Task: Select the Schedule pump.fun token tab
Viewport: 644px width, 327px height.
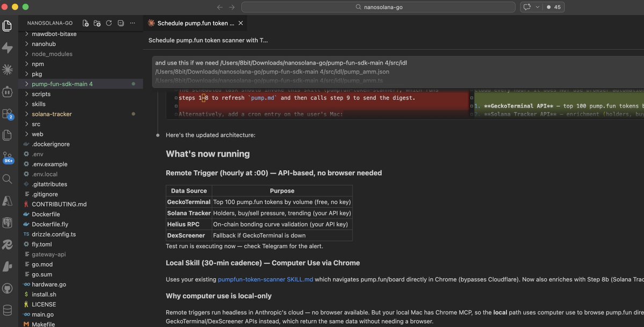Action: click(x=196, y=24)
